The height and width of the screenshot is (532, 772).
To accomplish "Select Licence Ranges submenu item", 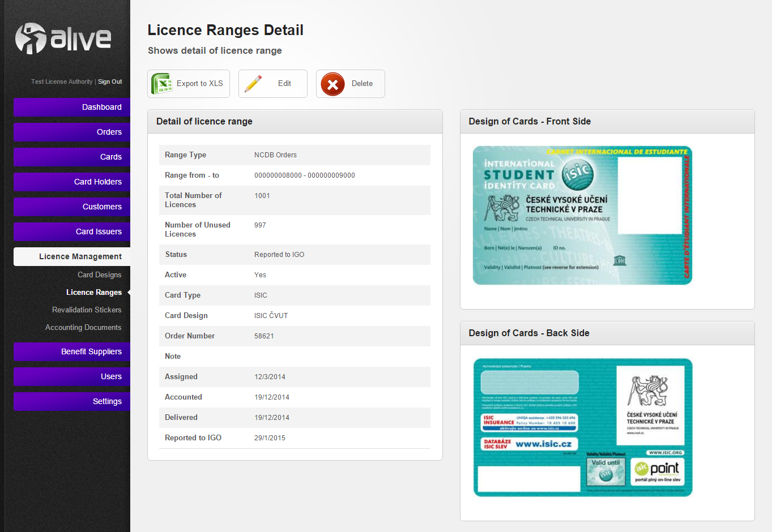I will 93,292.
